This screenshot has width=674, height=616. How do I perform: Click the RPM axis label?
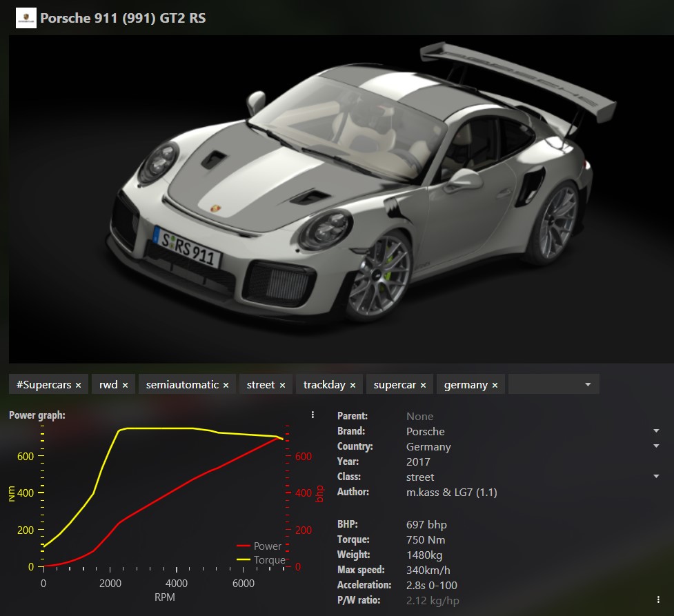(x=165, y=597)
